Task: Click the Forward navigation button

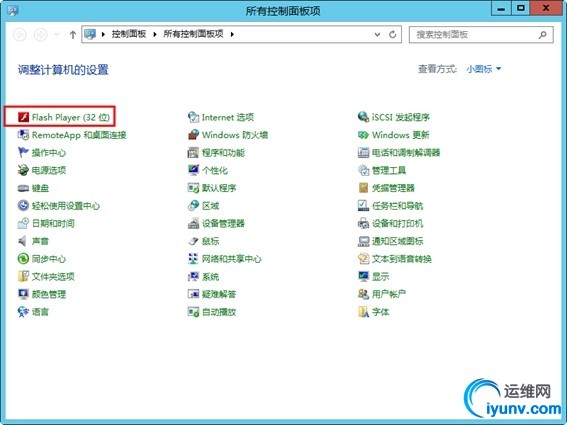Action: click(x=40, y=35)
